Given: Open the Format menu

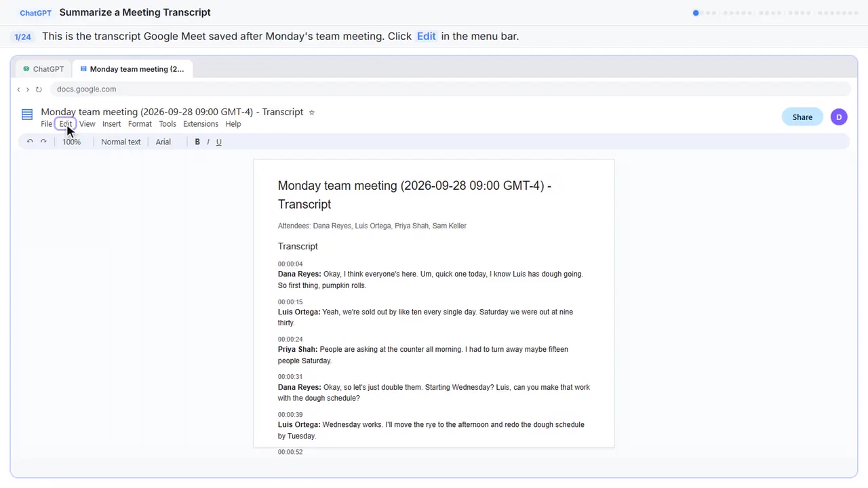Looking at the screenshot, I should tap(140, 124).
